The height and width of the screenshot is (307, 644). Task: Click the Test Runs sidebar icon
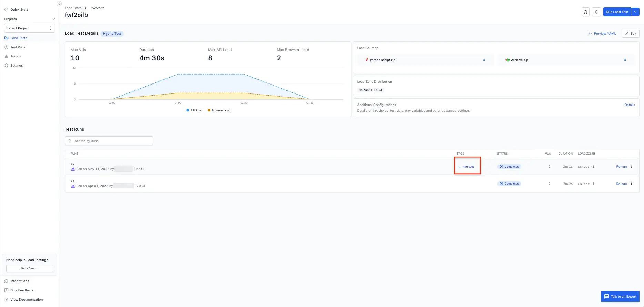(x=6, y=47)
